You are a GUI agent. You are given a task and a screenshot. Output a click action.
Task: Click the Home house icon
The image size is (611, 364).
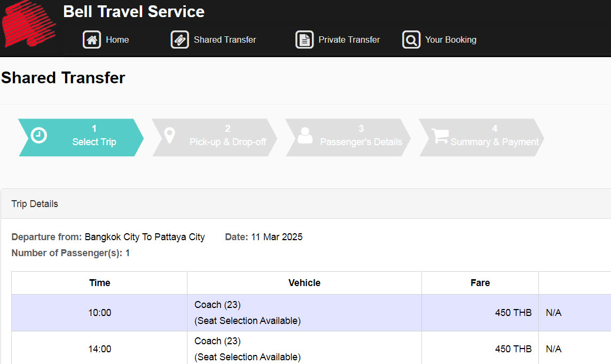coord(92,39)
